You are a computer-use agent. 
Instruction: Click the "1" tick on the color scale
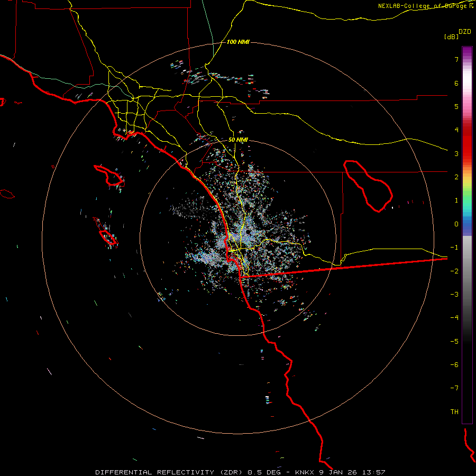[x=456, y=200]
